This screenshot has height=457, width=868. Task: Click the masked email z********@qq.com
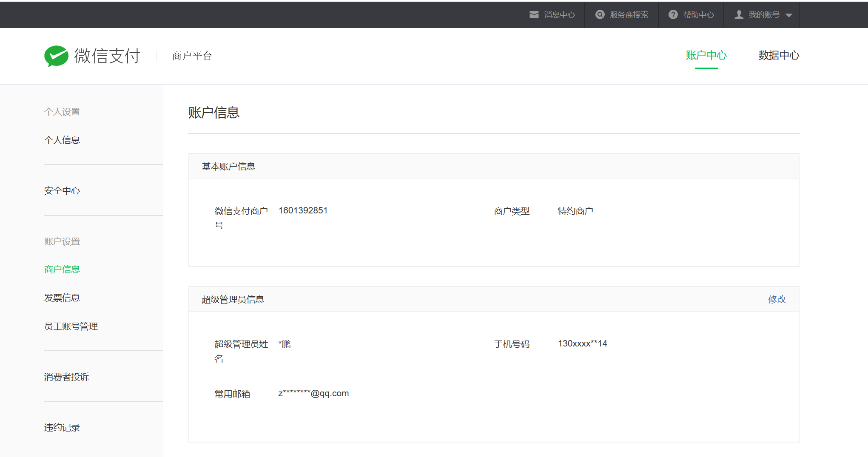(x=313, y=393)
